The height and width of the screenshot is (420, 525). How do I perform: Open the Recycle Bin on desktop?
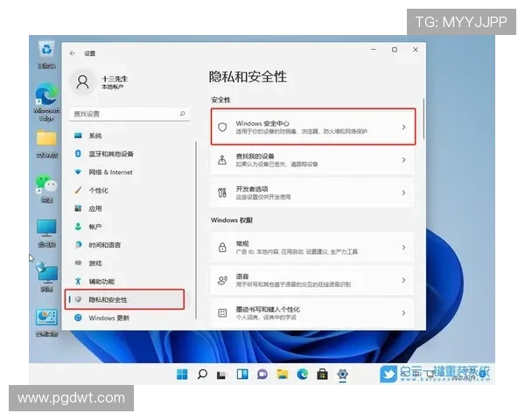tap(45, 51)
